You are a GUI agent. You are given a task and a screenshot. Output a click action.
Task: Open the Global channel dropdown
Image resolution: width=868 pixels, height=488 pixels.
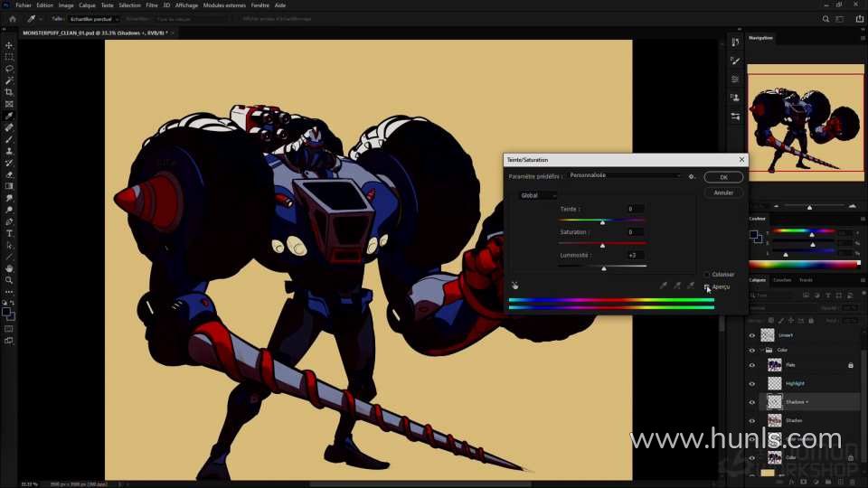pos(537,195)
